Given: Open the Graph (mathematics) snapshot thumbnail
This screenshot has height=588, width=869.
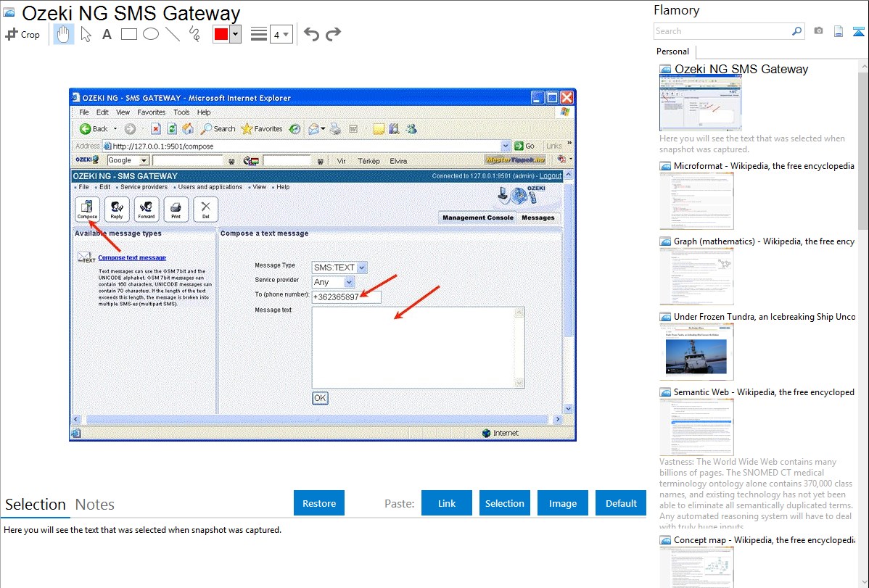Looking at the screenshot, I should click(696, 276).
